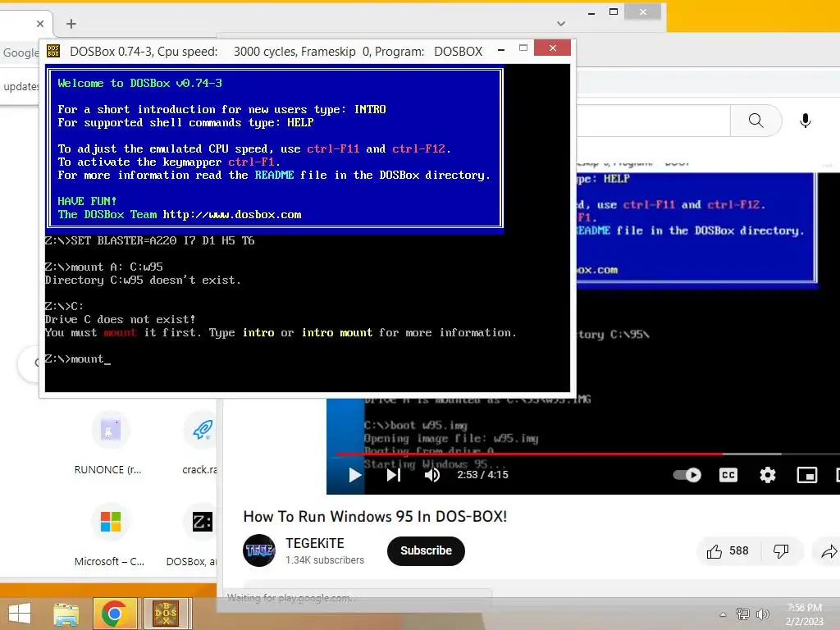Open TEGEKiTE channel name link

point(315,543)
